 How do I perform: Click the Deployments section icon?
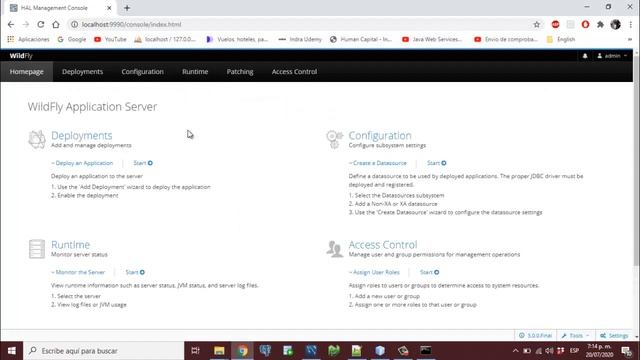[37, 139]
